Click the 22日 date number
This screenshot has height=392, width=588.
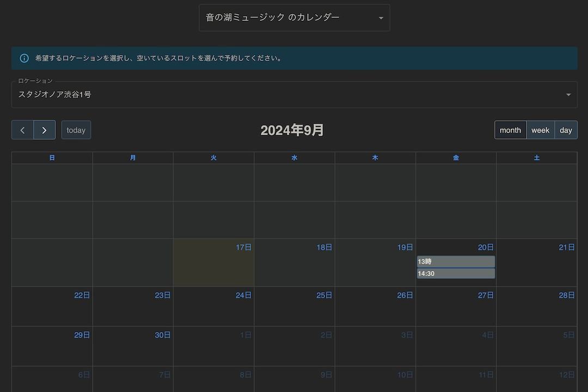pyautogui.click(x=82, y=295)
